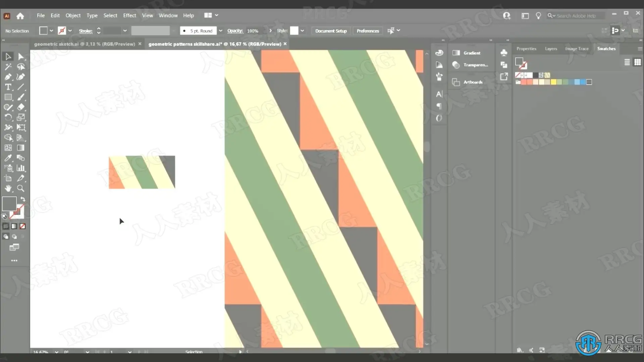Choose the Type tool
The image size is (644, 362).
click(8, 87)
